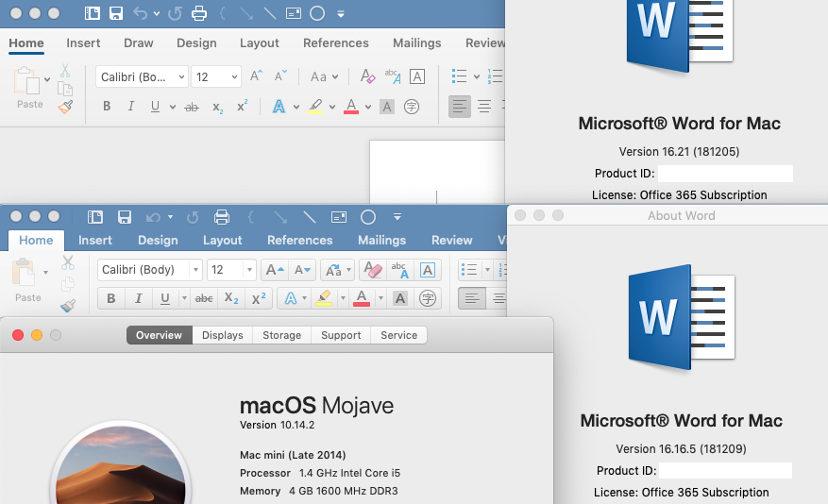This screenshot has height=504, width=828.
Task: Click the save icon in lower Word window
Action: point(125,217)
